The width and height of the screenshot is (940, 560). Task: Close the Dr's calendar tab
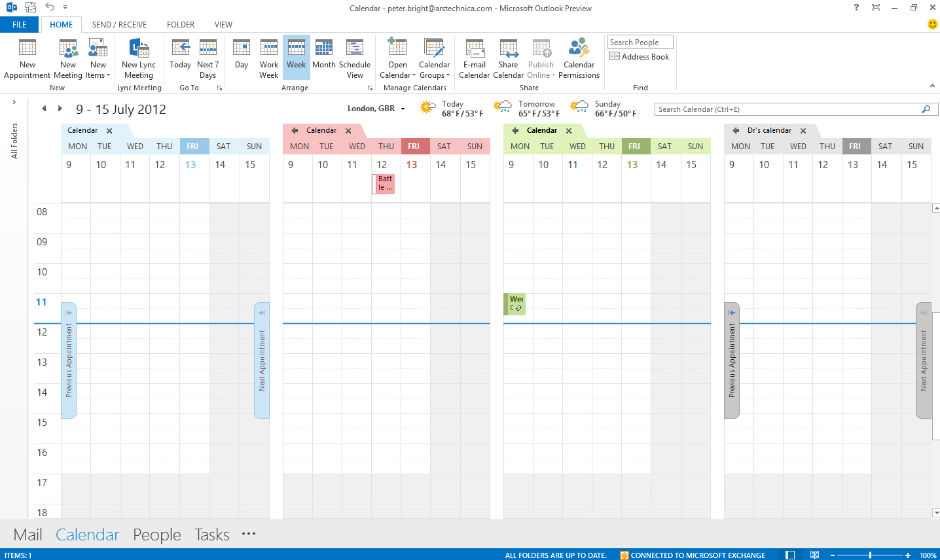[x=803, y=131]
